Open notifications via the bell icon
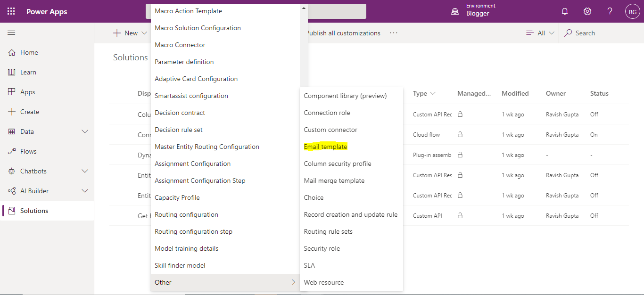The height and width of the screenshot is (295, 644). coord(565,11)
